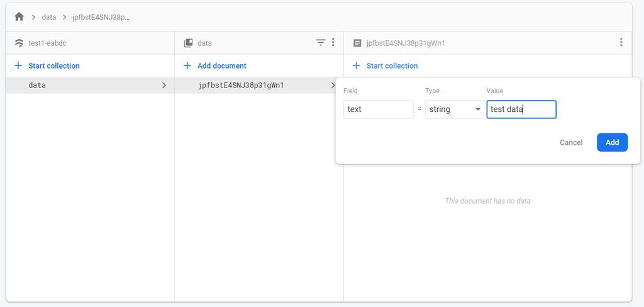644x307 pixels.
Task: Click the data collection icon in header
Action: pyautogui.click(x=188, y=43)
